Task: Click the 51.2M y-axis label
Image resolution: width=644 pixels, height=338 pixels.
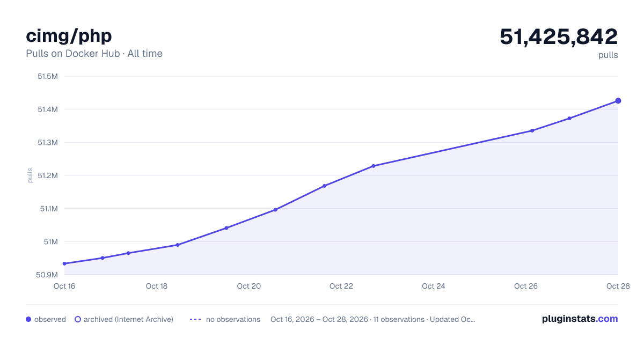Action: click(47, 175)
